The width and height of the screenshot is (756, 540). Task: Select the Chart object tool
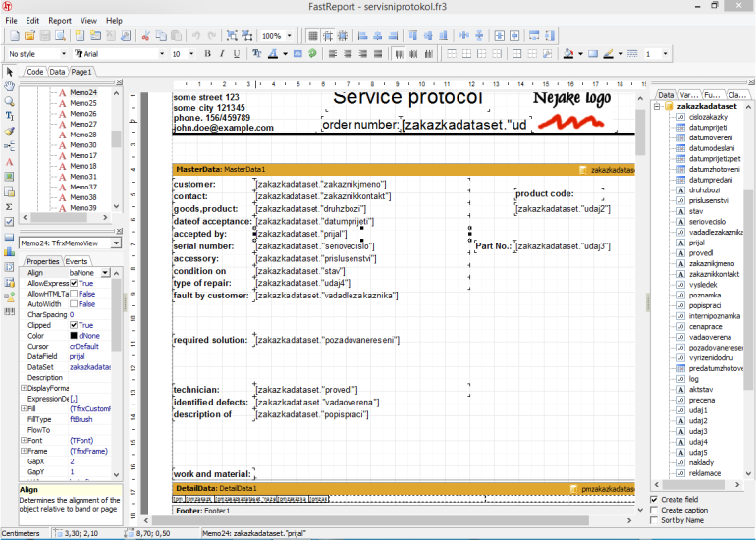(x=9, y=251)
